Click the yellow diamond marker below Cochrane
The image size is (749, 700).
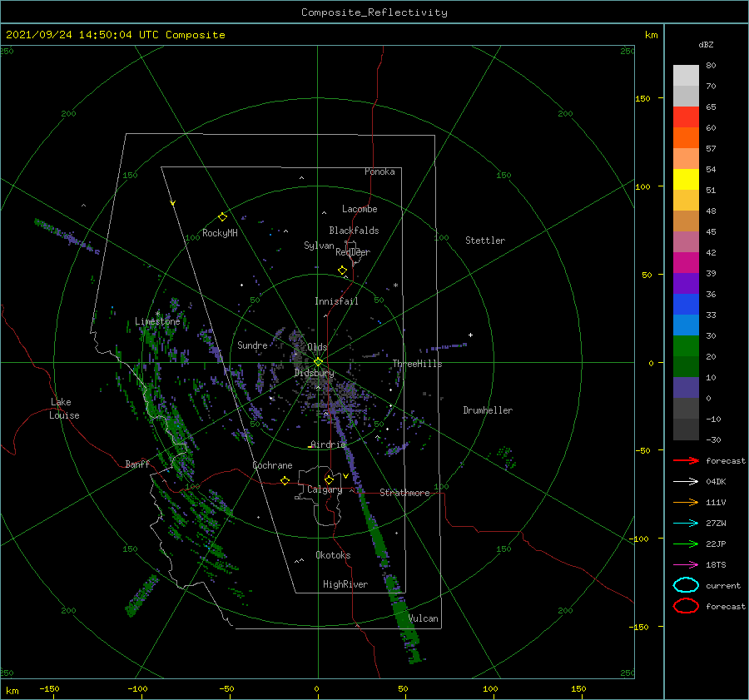tap(285, 481)
